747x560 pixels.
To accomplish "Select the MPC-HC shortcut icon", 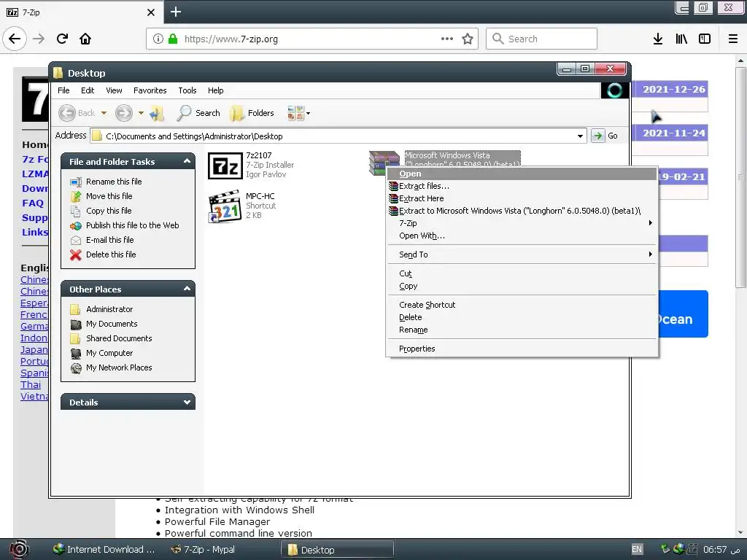I will pyautogui.click(x=225, y=206).
